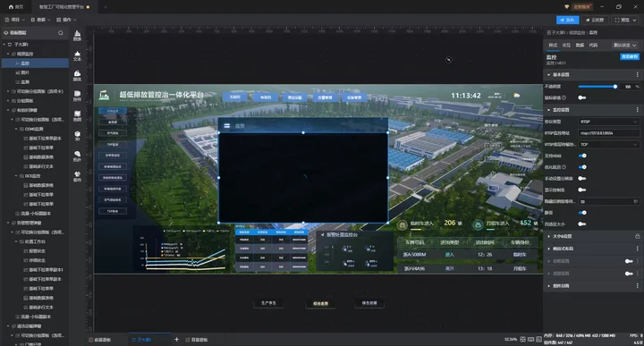Open the chart components icon in sidebar
The image size is (644, 346).
(77, 35)
